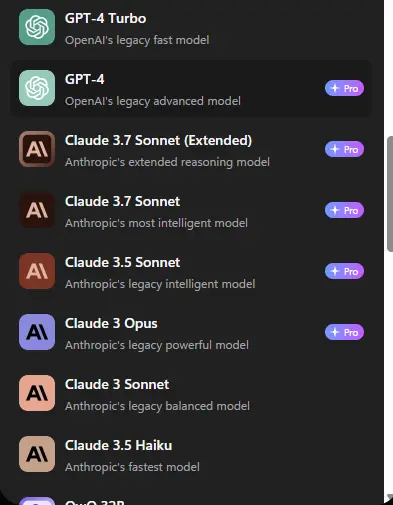The height and width of the screenshot is (505, 393).
Task: Click Pro badge next to GPT-4
Action: point(344,88)
